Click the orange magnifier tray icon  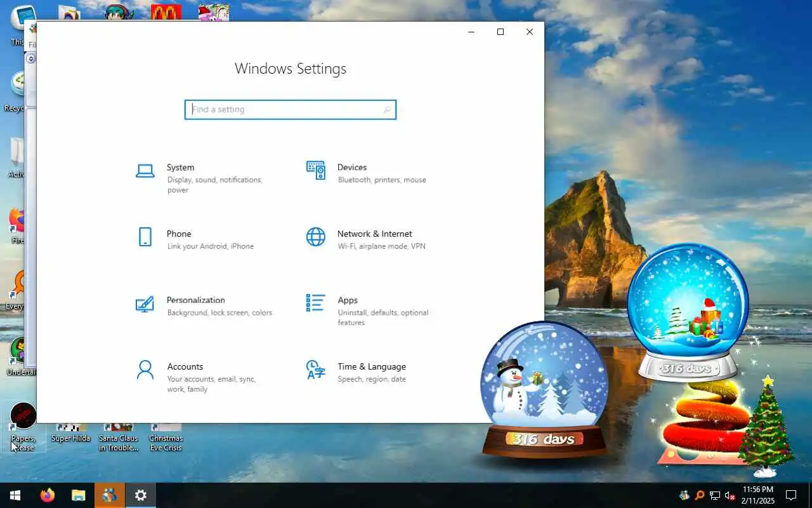click(700, 495)
